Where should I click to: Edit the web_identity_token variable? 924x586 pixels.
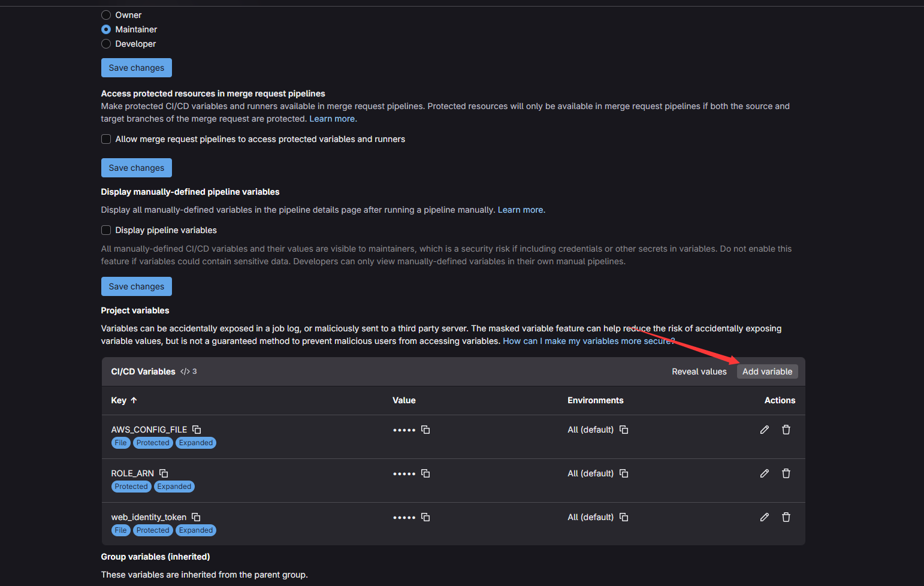(x=764, y=517)
